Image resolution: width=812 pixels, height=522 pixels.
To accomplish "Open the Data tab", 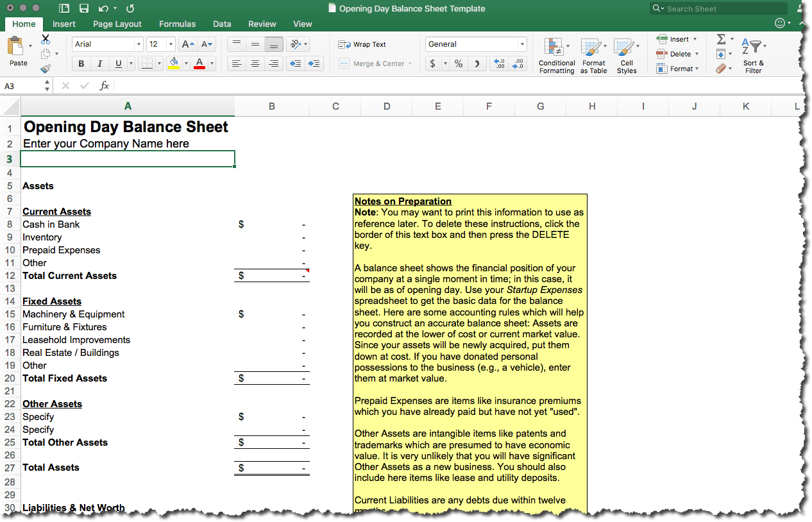I will [222, 24].
